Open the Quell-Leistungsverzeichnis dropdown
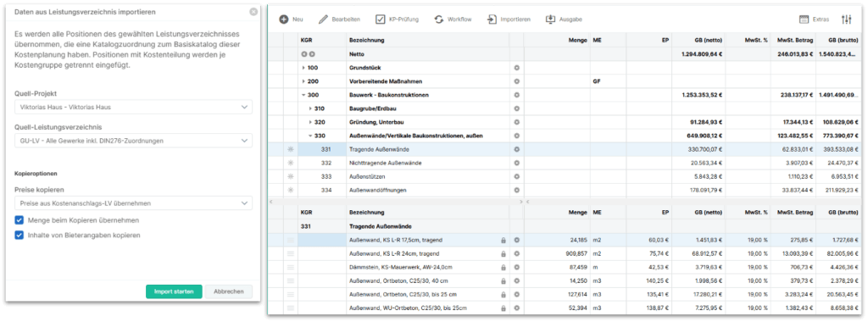The width and height of the screenshot is (868, 322). (133, 141)
